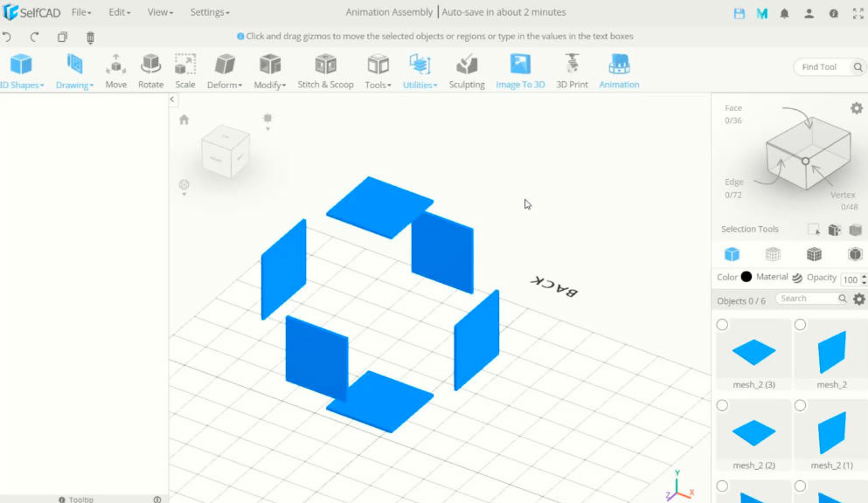
Task: Switch to wireframe render mode
Action: point(773,254)
